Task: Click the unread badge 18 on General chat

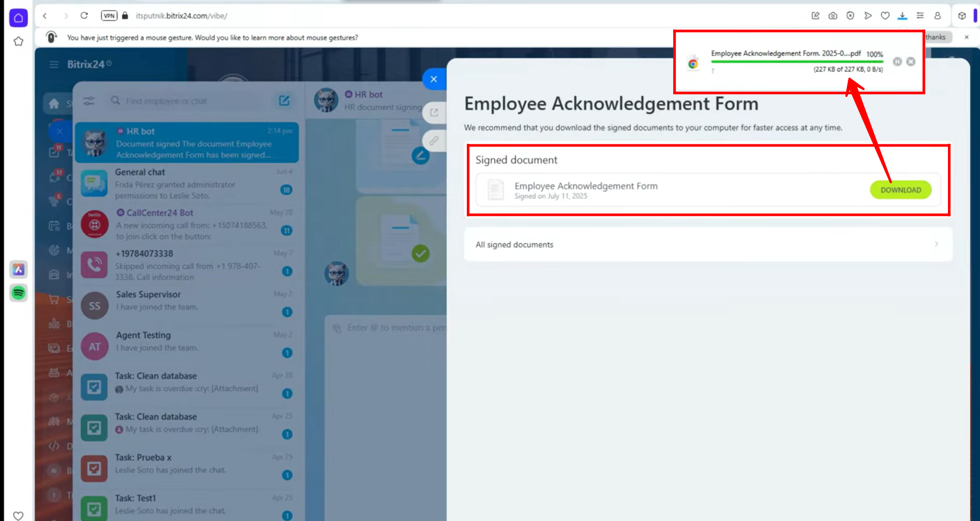Action: 286,190
